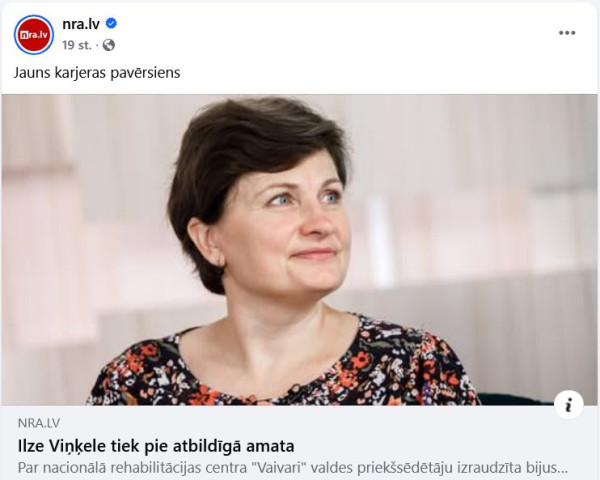Click the blue verified badge

pos(111,24)
